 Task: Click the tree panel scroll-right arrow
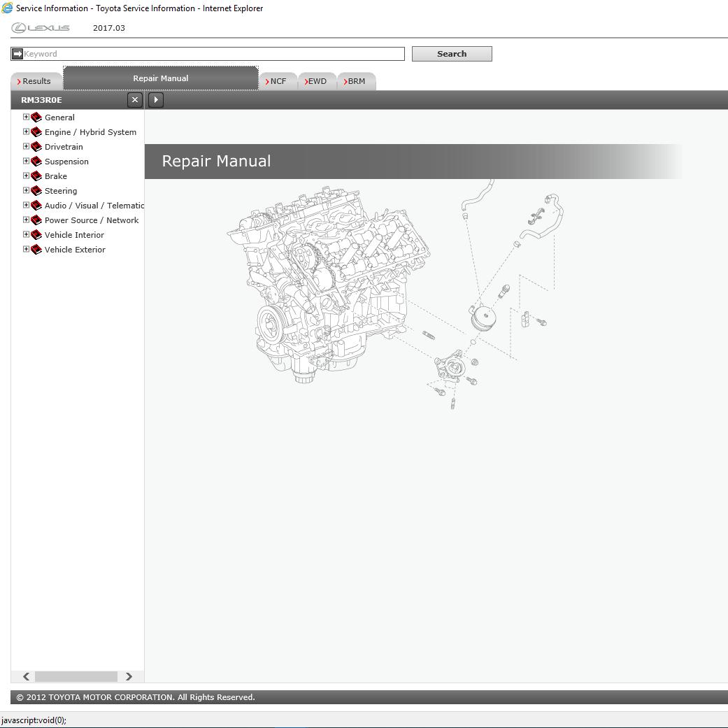[x=129, y=676]
